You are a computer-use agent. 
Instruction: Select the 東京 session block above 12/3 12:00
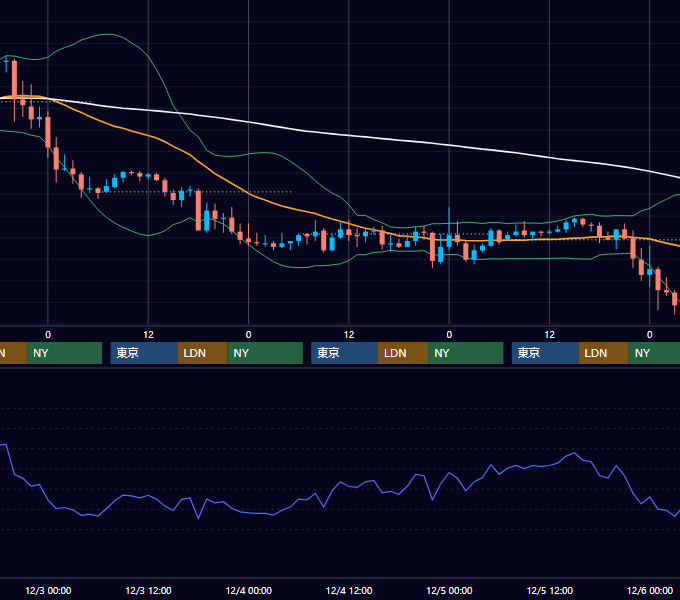(x=144, y=353)
